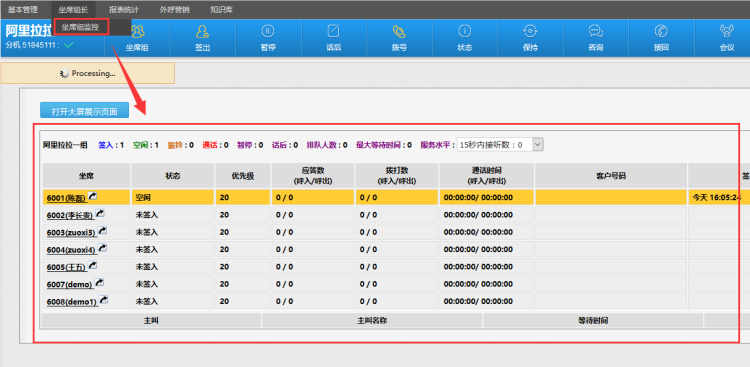The height and width of the screenshot is (367, 750).
Task: Click the priority 20 cell of 6003(zuoxi3)
Action: click(x=243, y=232)
